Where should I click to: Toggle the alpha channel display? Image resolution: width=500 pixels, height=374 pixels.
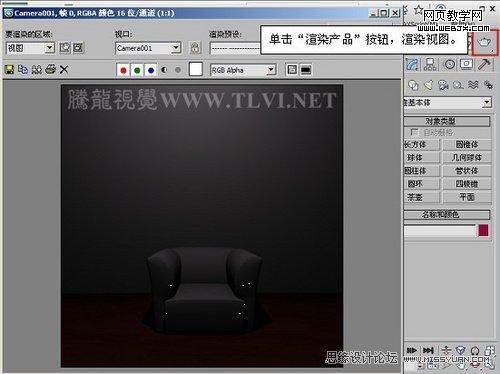164,70
